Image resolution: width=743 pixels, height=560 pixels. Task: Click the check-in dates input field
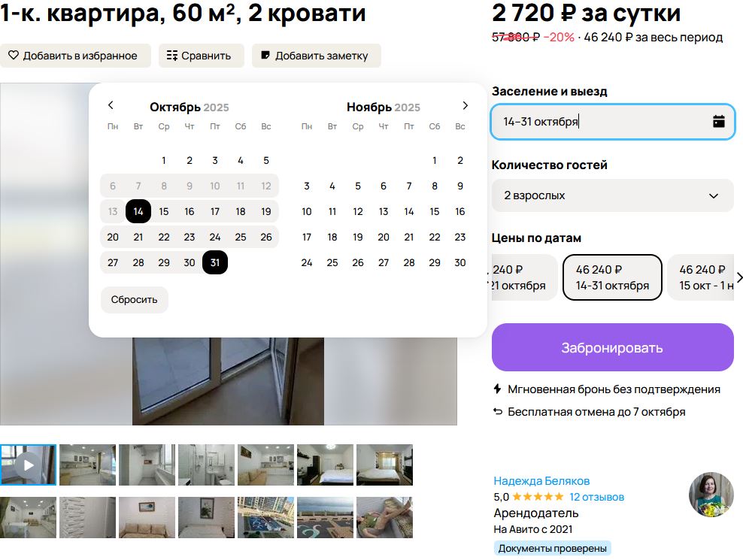point(612,121)
